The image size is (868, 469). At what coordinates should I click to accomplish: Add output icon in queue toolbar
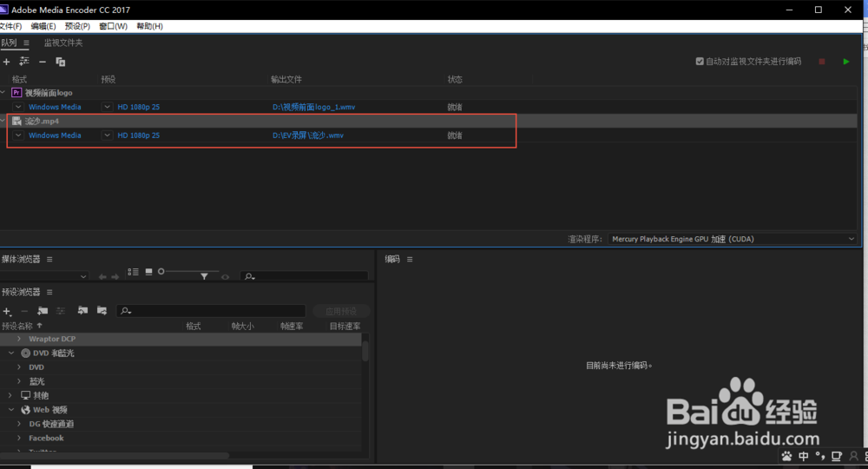24,62
